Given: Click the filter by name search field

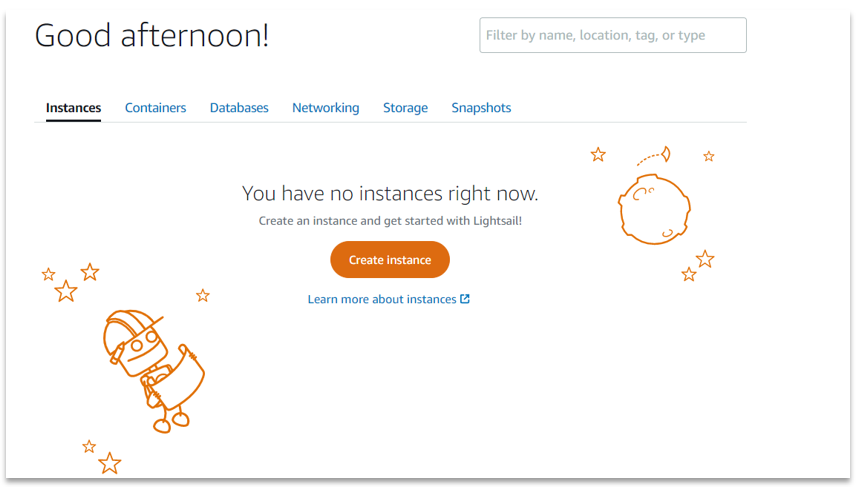Looking at the screenshot, I should [x=612, y=35].
